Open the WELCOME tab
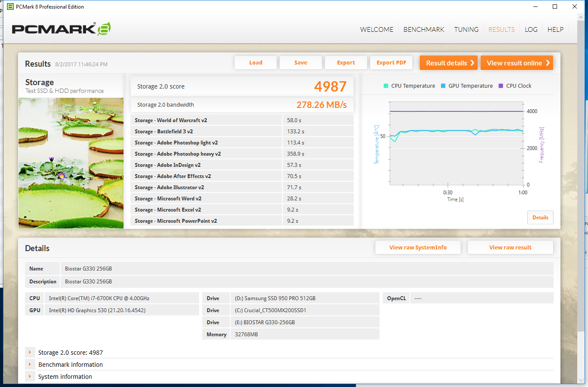Screen dimensions: 588x387 coord(377,30)
